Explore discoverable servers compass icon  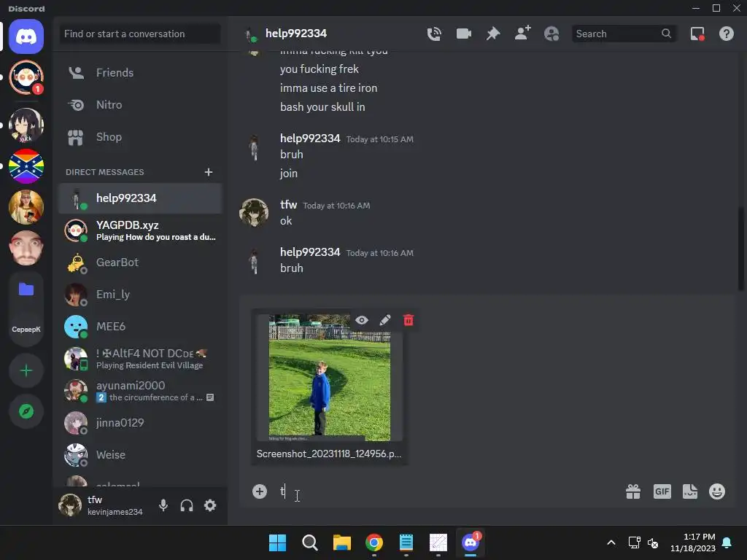click(26, 411)
